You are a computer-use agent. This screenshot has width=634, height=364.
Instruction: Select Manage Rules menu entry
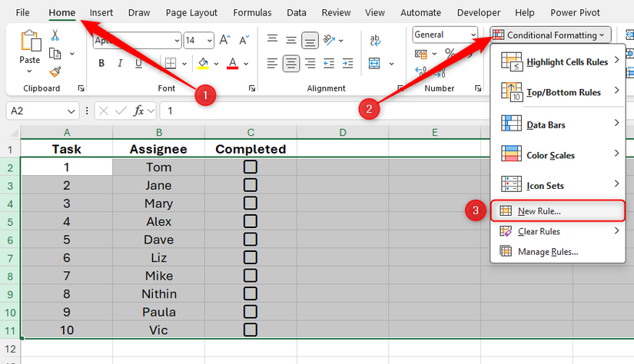[x=547, y=251]
